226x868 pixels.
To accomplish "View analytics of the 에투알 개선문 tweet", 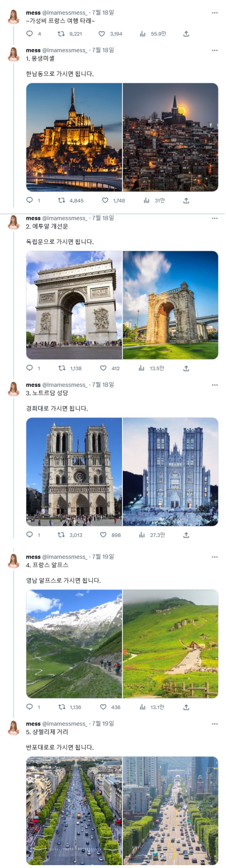I will pos(142,368).
